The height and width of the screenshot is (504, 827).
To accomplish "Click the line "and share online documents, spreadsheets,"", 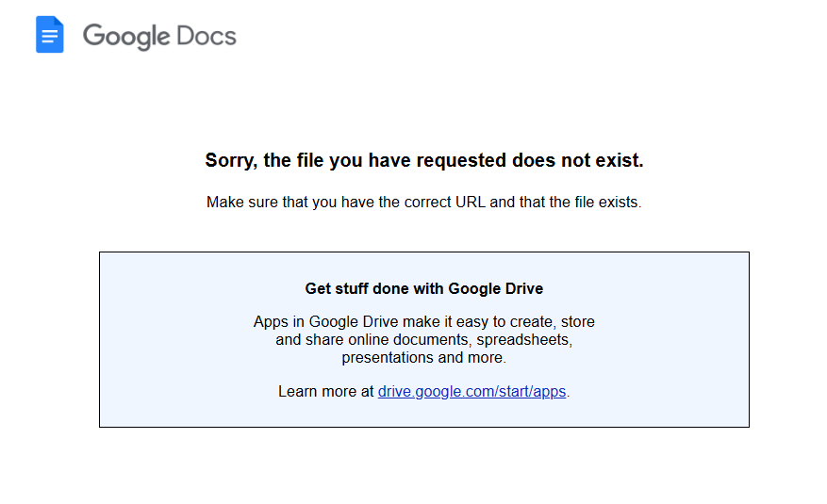I will click(423, 339).
